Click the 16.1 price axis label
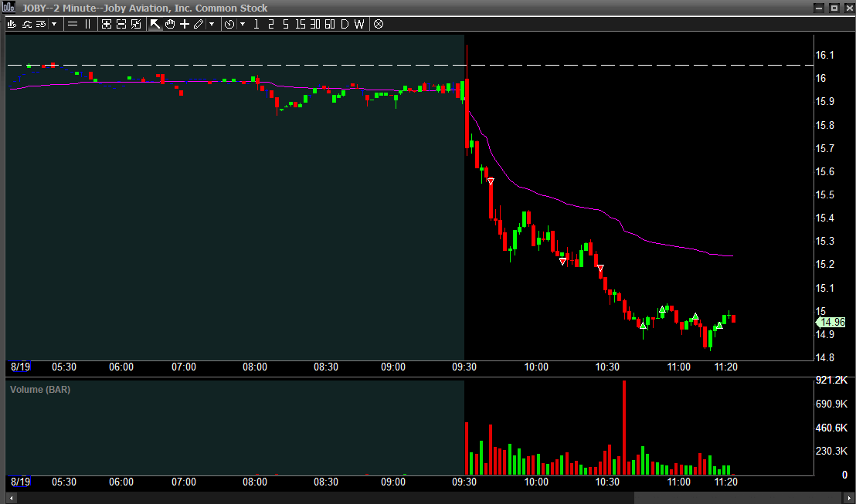Viewport: 856px width, 504px height. [824, 55]
